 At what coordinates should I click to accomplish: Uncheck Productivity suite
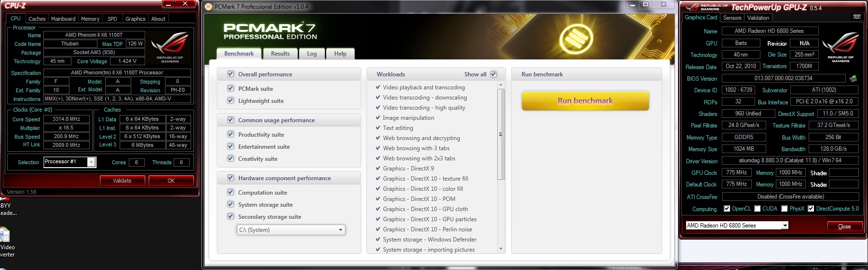click(x=231, y=134)
